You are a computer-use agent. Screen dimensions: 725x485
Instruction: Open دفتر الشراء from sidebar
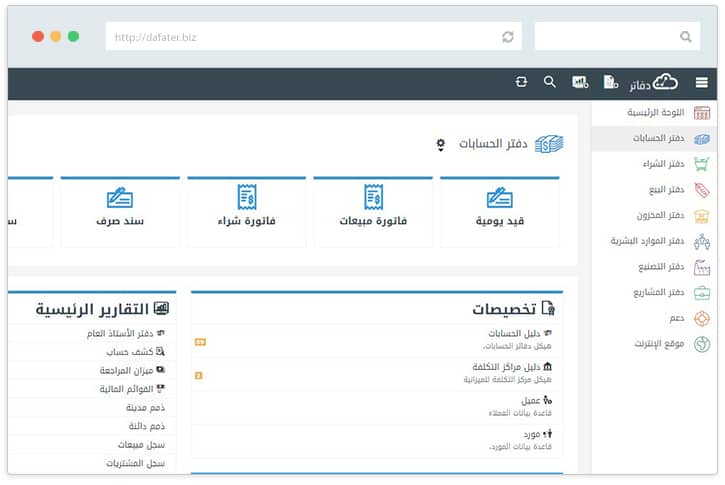pos(662,164)
